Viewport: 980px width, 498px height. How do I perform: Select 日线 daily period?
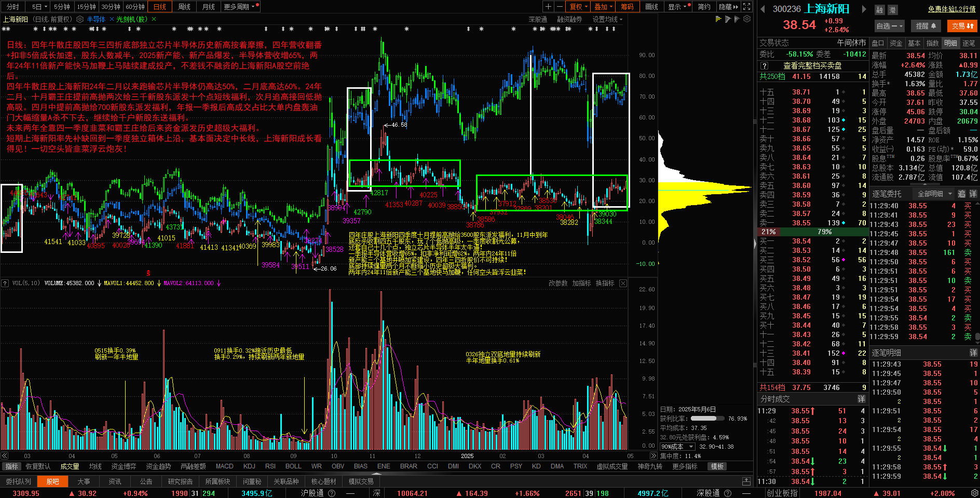(160, 7)
